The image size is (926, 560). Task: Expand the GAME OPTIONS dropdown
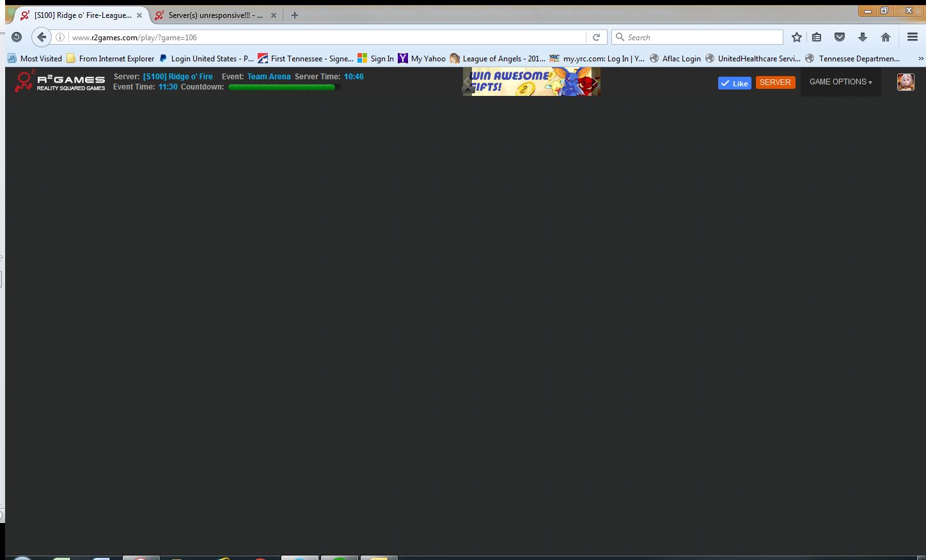pos(840,82)
